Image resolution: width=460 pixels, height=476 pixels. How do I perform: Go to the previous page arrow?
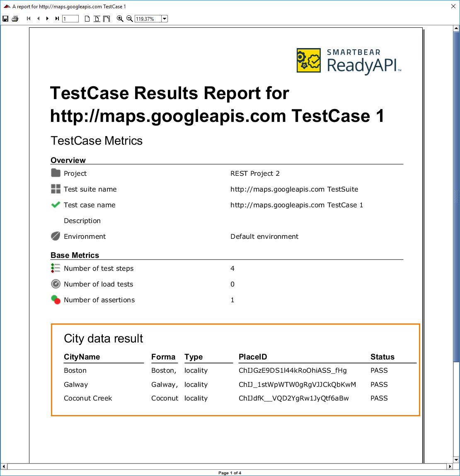[x=38, y=18]
